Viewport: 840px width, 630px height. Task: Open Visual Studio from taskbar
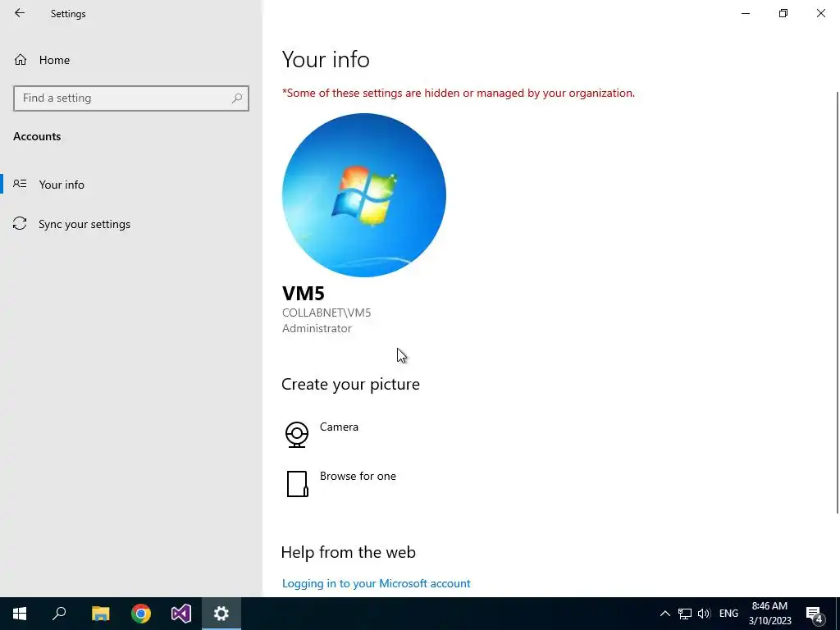click(x=181, y=614)
